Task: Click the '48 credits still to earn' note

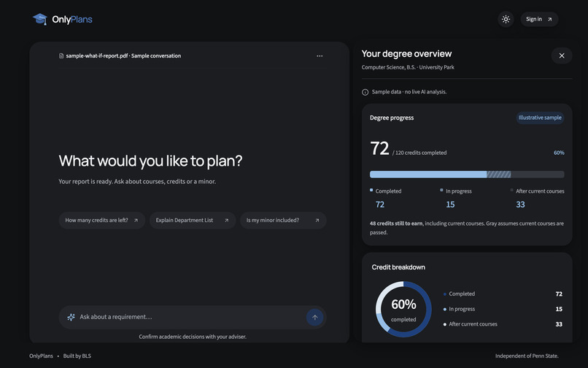Action: tap(466, 228)
